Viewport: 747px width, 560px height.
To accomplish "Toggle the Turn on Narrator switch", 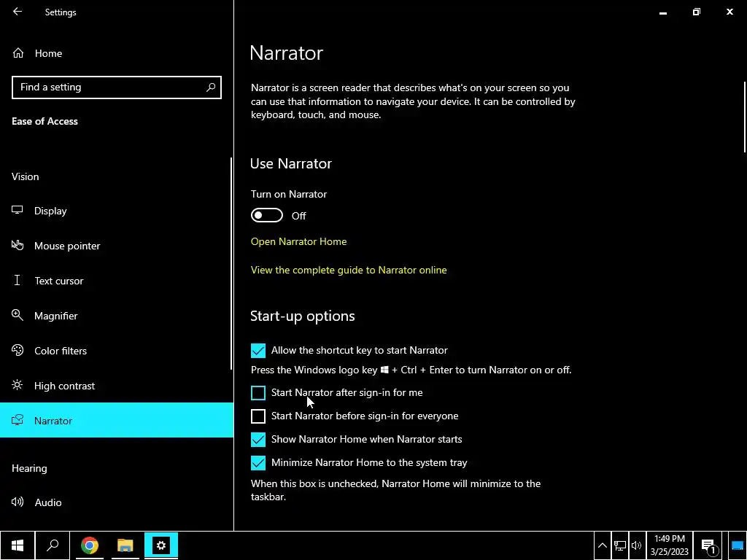I will point(267,215).
